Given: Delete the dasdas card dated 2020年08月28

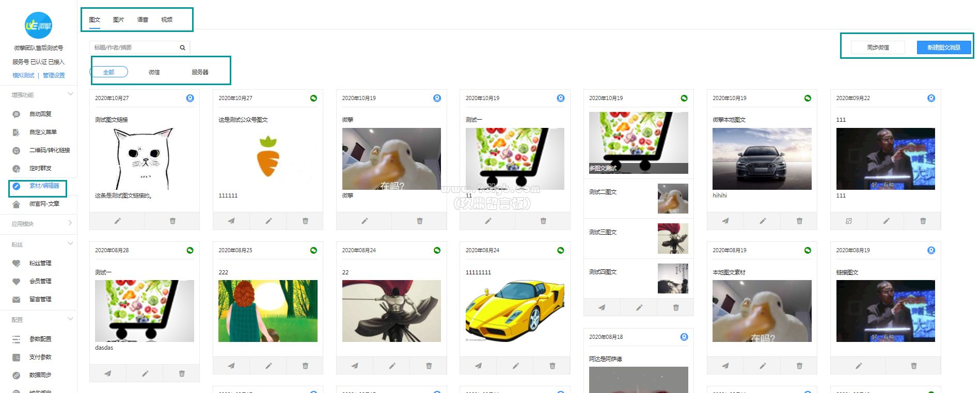Looking at the screenshot, I should point(182,373).
